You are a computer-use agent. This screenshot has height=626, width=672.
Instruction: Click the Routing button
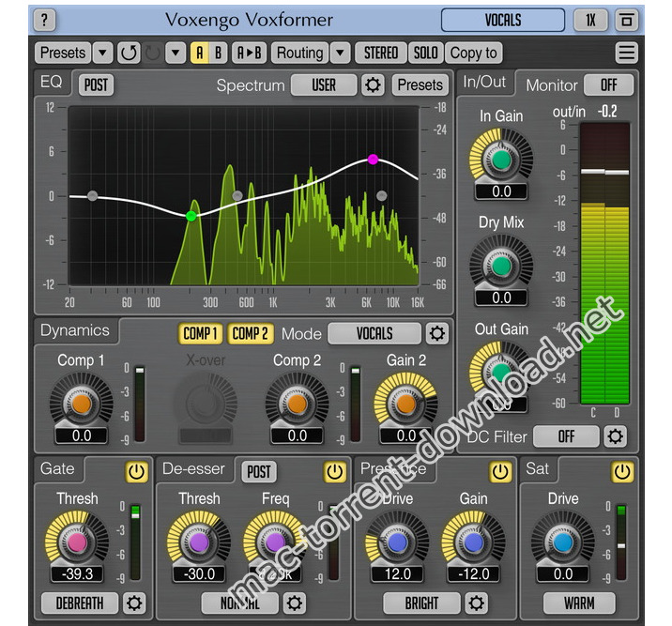pyautogui.click(x=300, y=53)
